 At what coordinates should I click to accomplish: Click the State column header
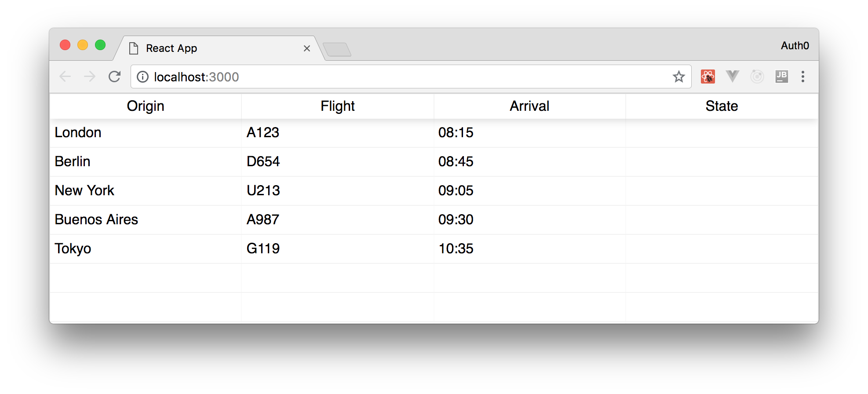coord(722,106)
